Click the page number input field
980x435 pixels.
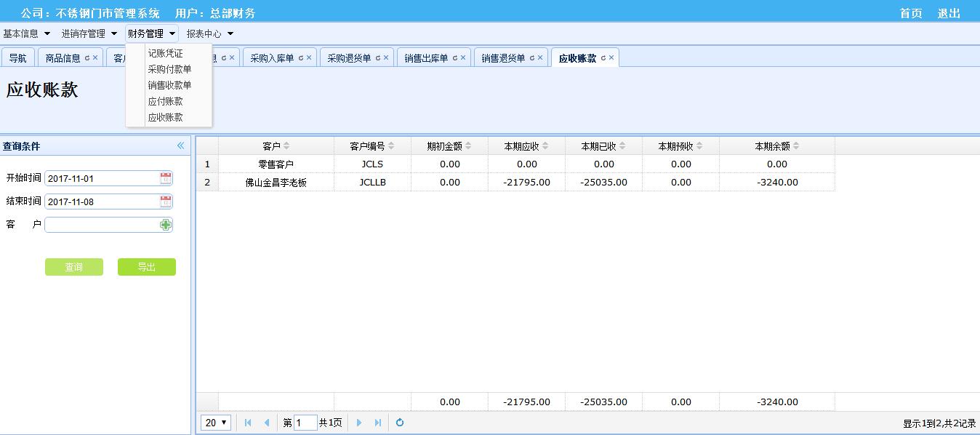point(305,423)
